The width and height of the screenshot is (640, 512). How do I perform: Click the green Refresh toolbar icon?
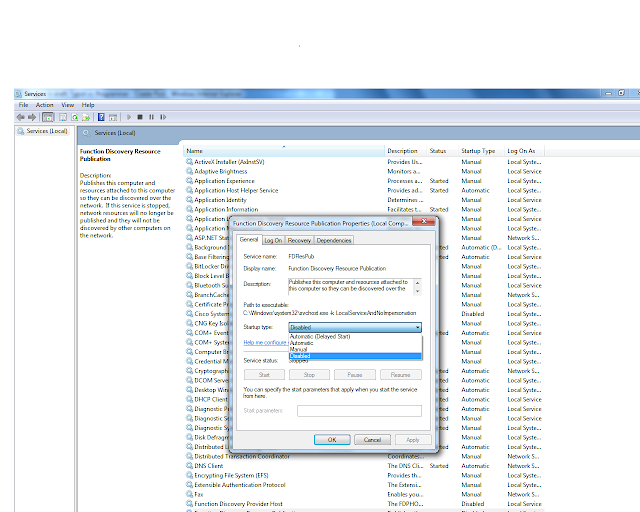click(75, 117)
